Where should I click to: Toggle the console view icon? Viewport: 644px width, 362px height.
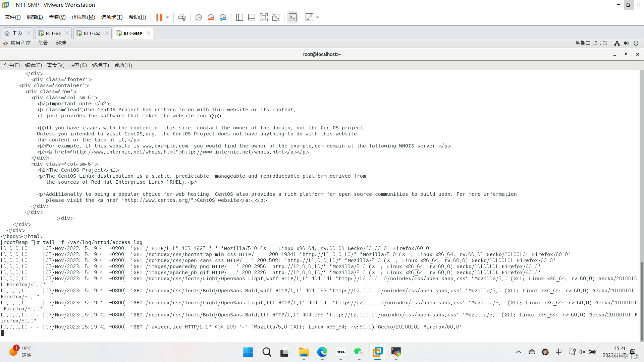coord(292,17)
